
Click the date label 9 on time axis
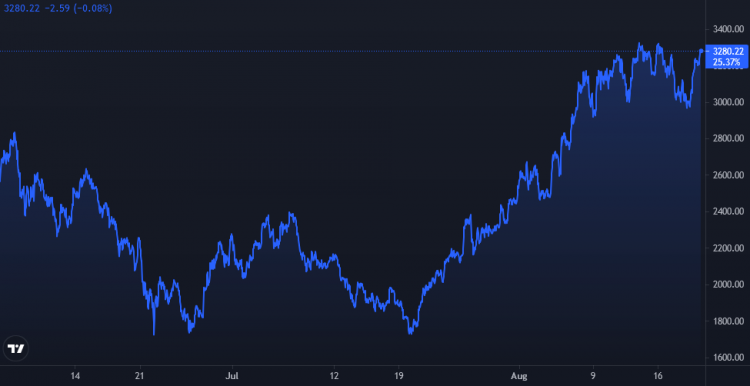coord(593,376)
